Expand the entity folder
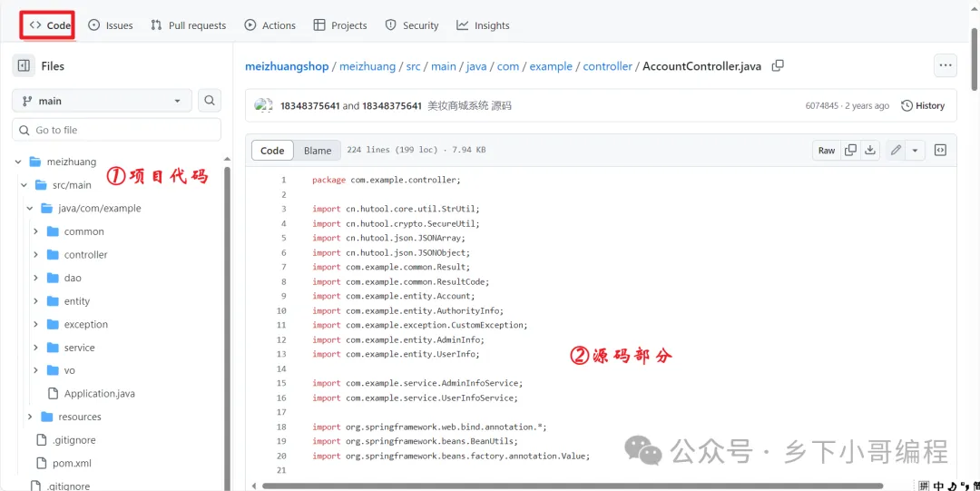Image resolution: width=980 pixels, height=491 pixels. [35, 300]
